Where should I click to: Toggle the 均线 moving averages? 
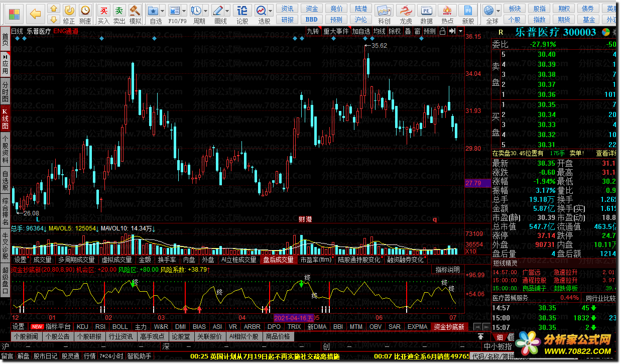(380, 31)
